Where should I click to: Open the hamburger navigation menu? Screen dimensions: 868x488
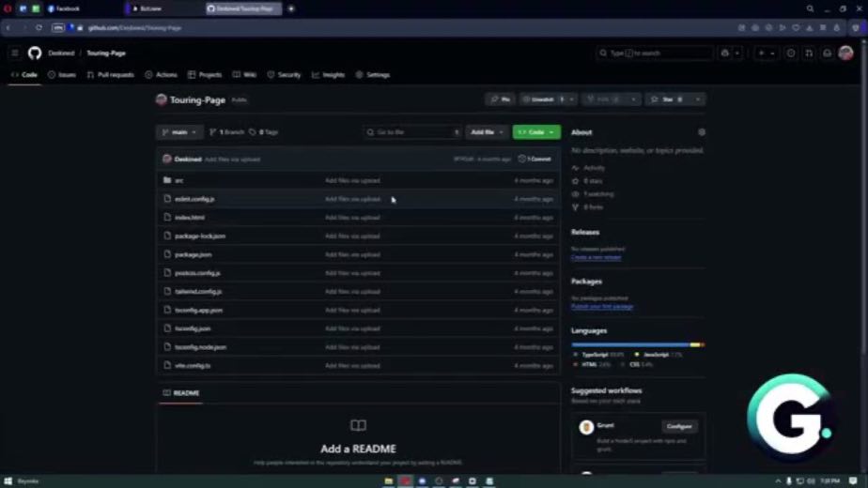(x=15, y=53)
